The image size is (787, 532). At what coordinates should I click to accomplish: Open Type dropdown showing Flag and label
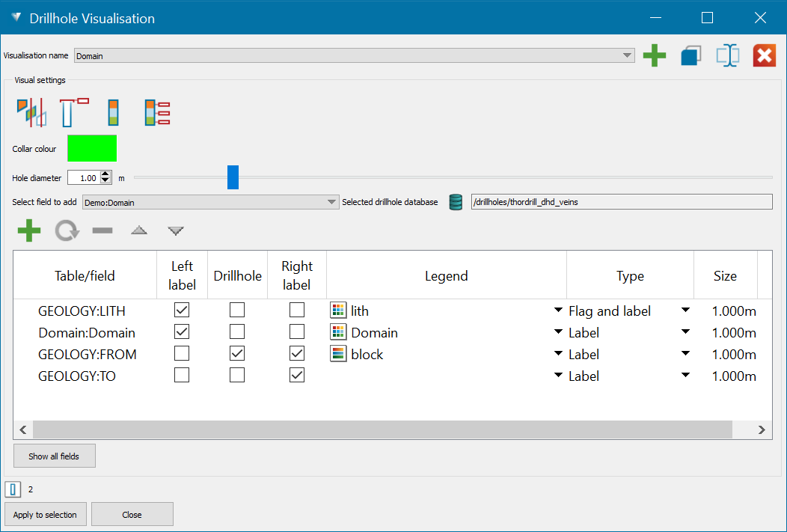tap(685, 311)
